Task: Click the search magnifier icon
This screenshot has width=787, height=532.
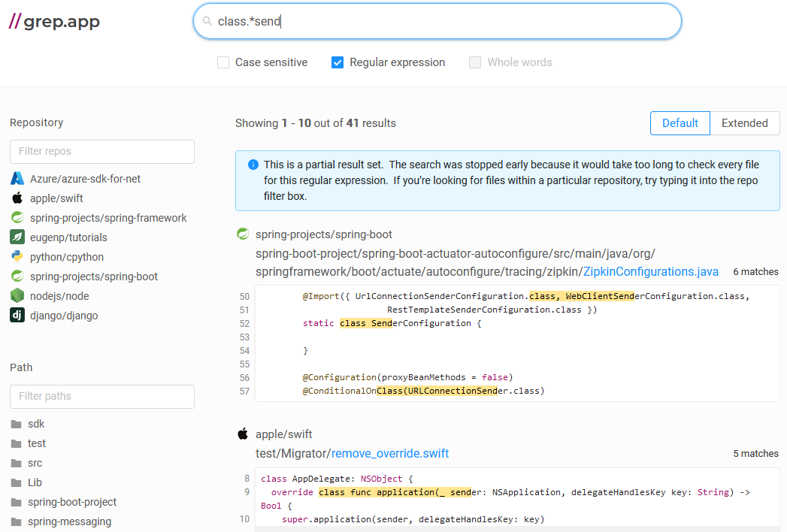Action: click(x=207, y=21)
